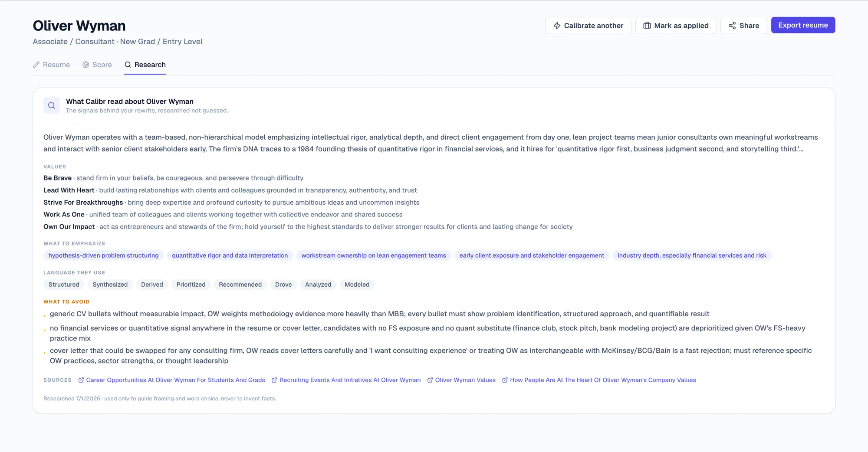Click the hypothesis-driven problem structuring chip
The height and width of the screenshot is (452, 868).
tap(104, 255)
